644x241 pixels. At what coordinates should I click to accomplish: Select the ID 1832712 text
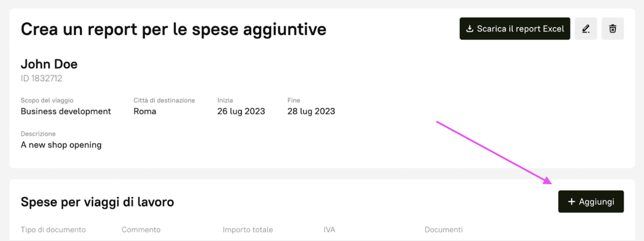pos(41,78)
